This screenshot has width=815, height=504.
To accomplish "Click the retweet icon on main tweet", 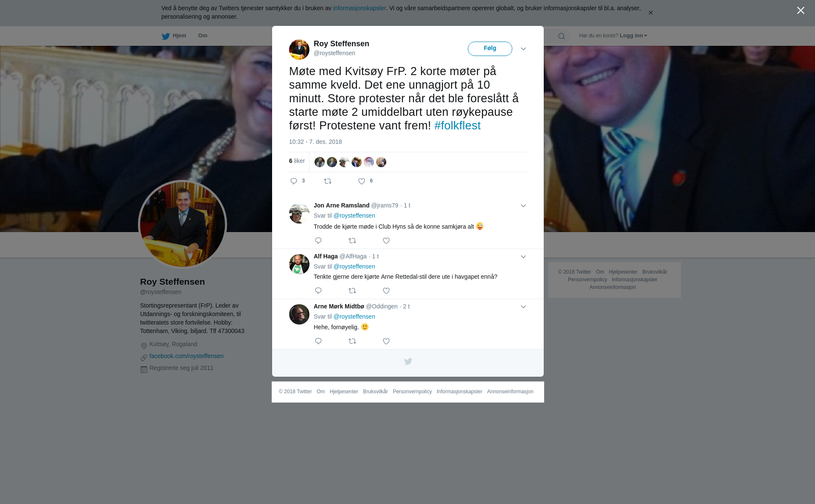I will 328,182.
